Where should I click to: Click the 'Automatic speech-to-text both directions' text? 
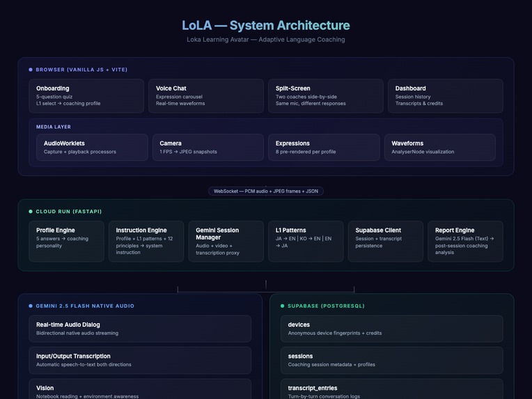pos(84,365)
